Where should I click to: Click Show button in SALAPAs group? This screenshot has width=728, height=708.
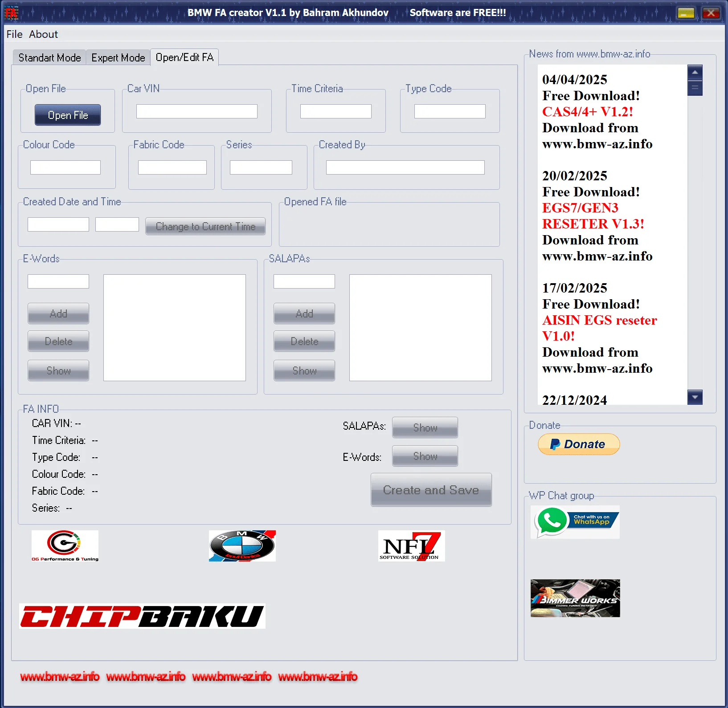pyautogui.click(x=304, y=370)
